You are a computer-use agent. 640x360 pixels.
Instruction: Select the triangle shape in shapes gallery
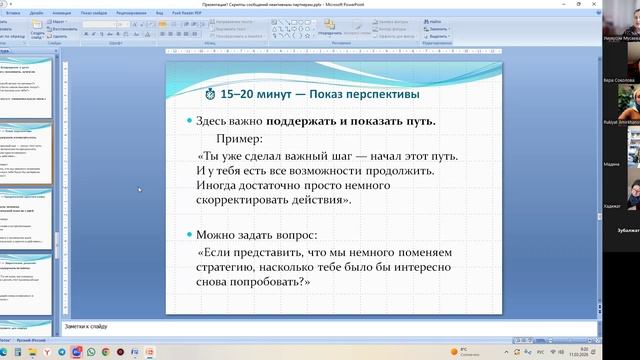[x=274, y=29]
